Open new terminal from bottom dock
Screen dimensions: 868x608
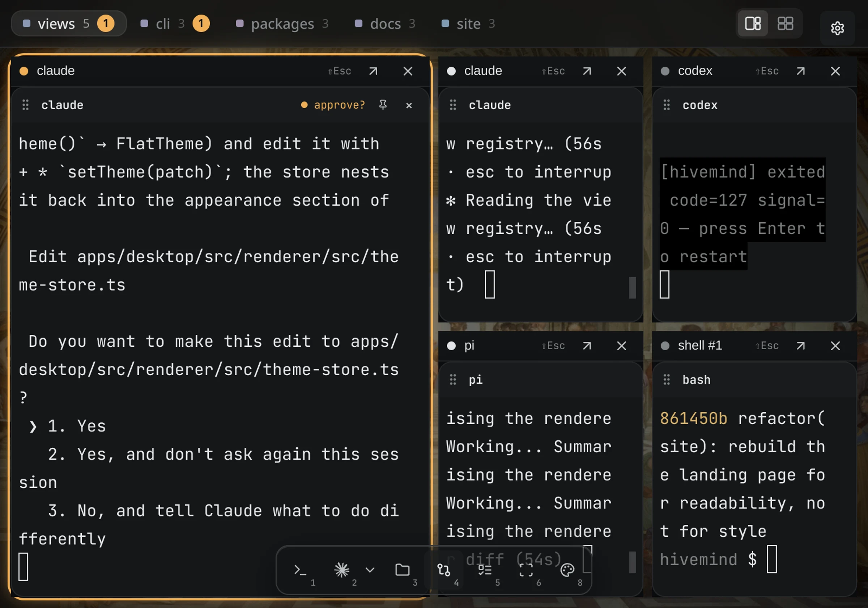[300, 570]
